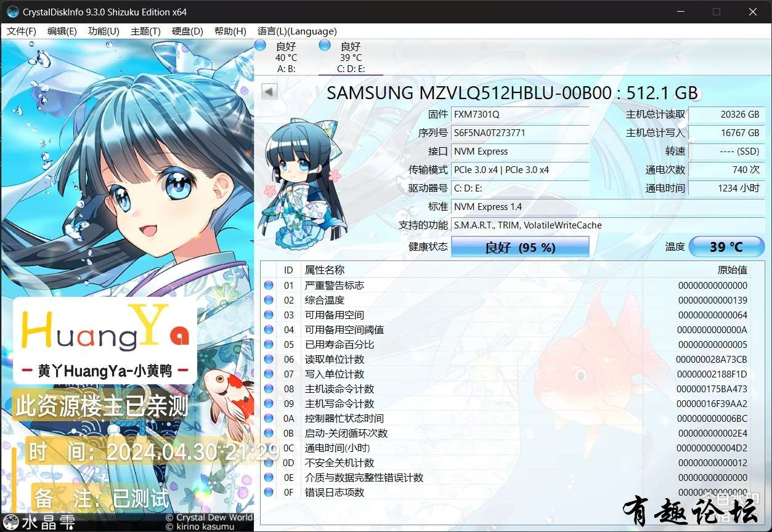Viewport: 772px width, 532px height.
Task: Click the standard field NVM Express 1.4
Action: point(607,207)
